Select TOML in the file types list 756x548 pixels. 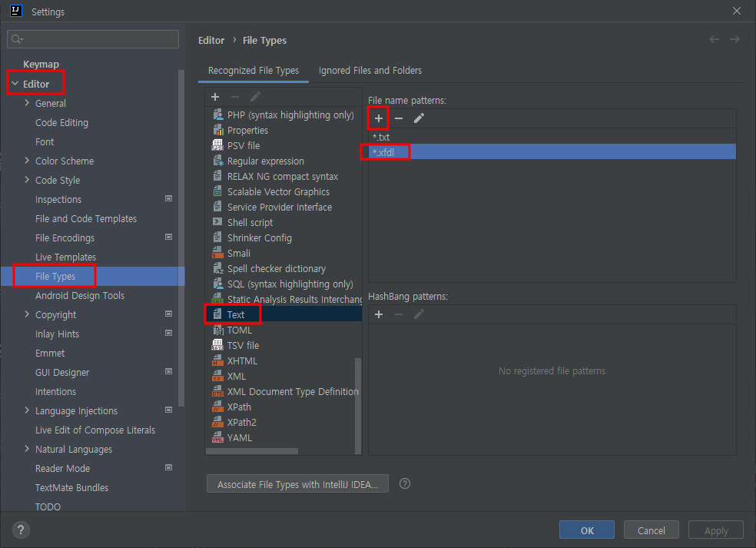[x=240, y=330]
